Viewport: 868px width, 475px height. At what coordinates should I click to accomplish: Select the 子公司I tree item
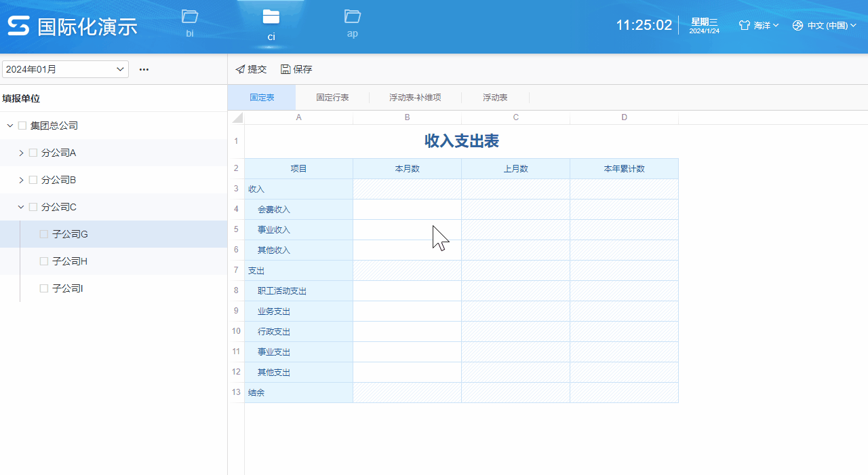click(68, 288)
